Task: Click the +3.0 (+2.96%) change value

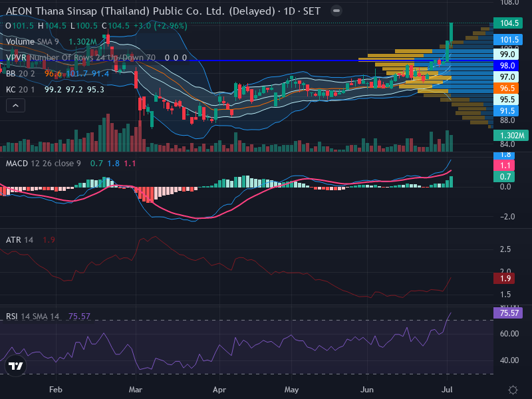Action: click(160, 26)
